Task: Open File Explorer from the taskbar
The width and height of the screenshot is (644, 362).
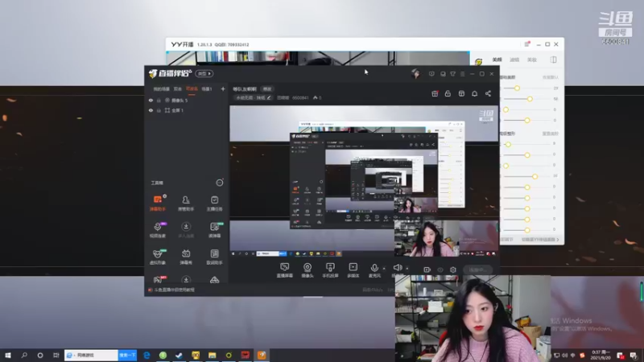Action: coord(212,355)
